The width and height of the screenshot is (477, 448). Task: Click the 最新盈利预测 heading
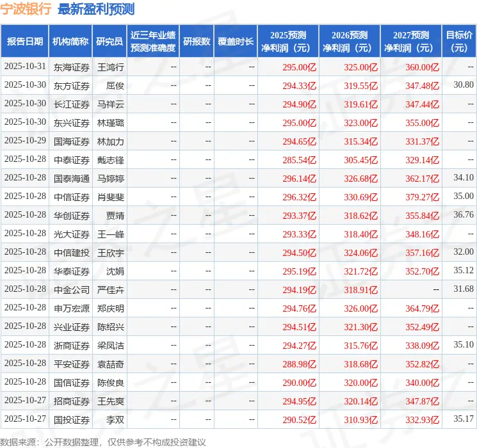coord(96,9)
